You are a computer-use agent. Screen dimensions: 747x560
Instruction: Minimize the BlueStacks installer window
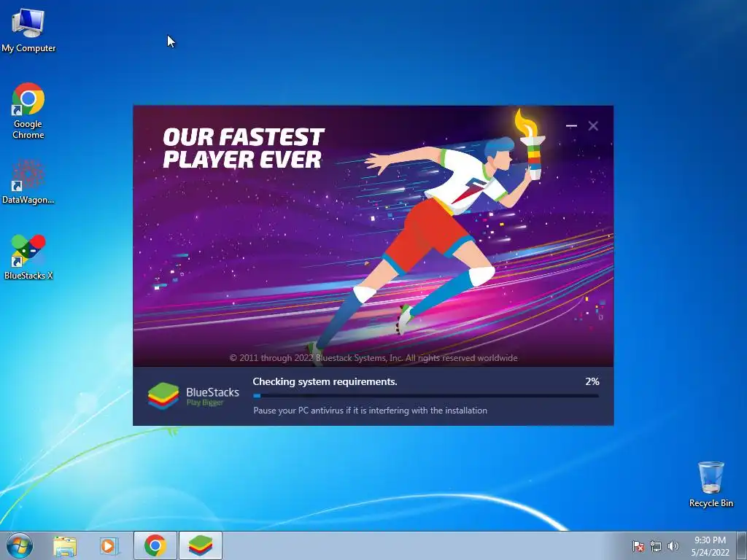(x=571, y=125)
